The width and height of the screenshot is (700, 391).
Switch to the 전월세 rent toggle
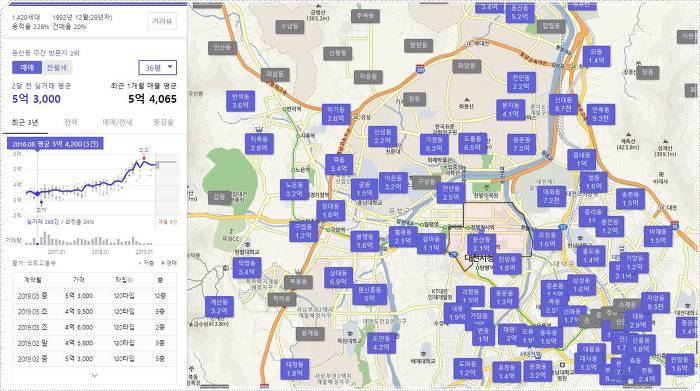[57, 67]
